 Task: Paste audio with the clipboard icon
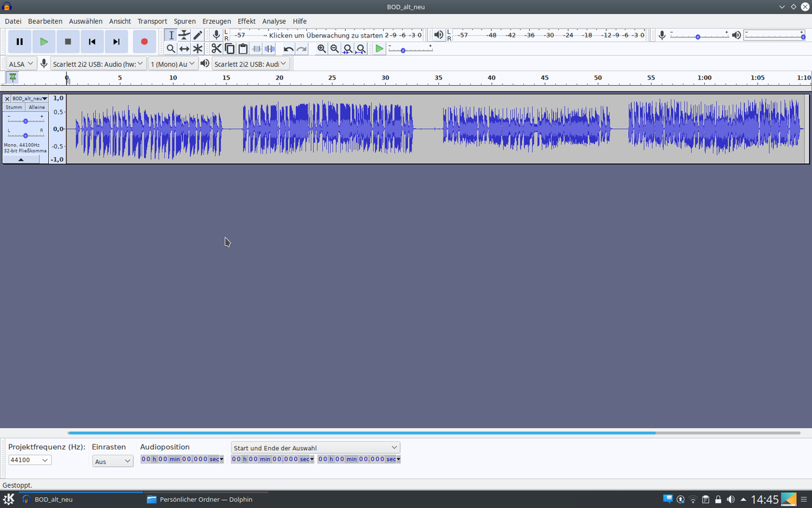coord(243,49)
